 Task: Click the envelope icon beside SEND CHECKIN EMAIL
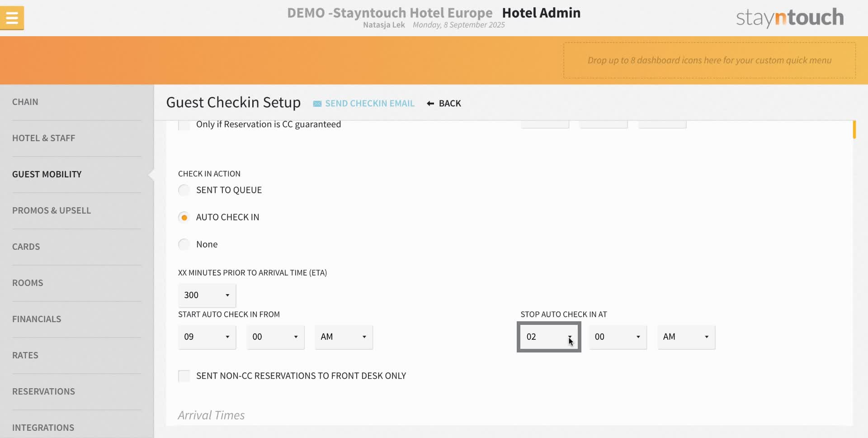tap(316, 103)
